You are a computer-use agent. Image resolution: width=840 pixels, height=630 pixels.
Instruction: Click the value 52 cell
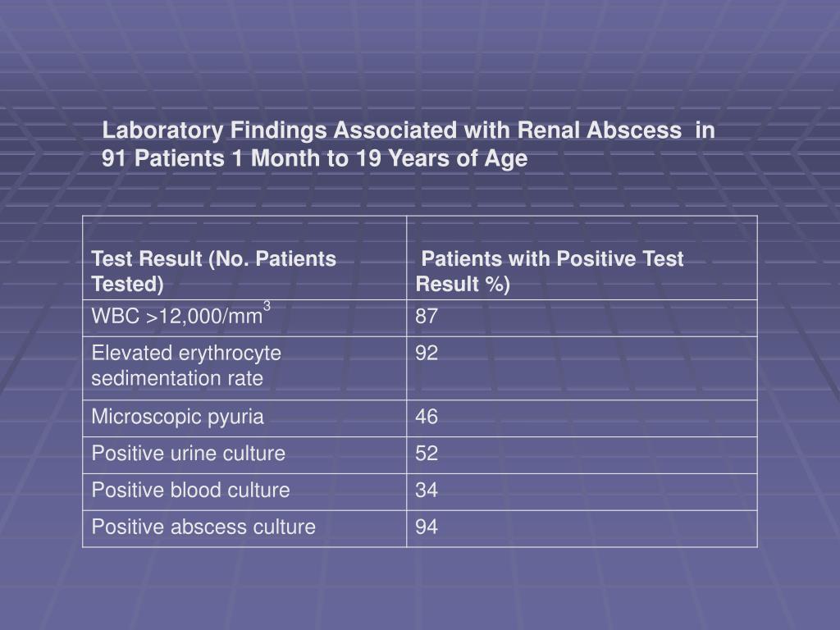[x=582, y=455]
